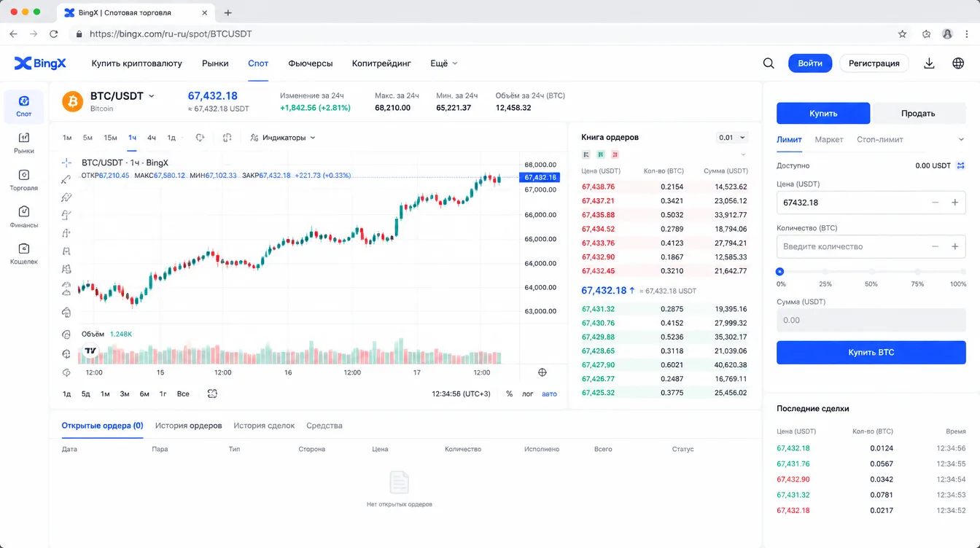
Task: Click the USDT transfer icon beside Доступно
Action: coord(960,166)
